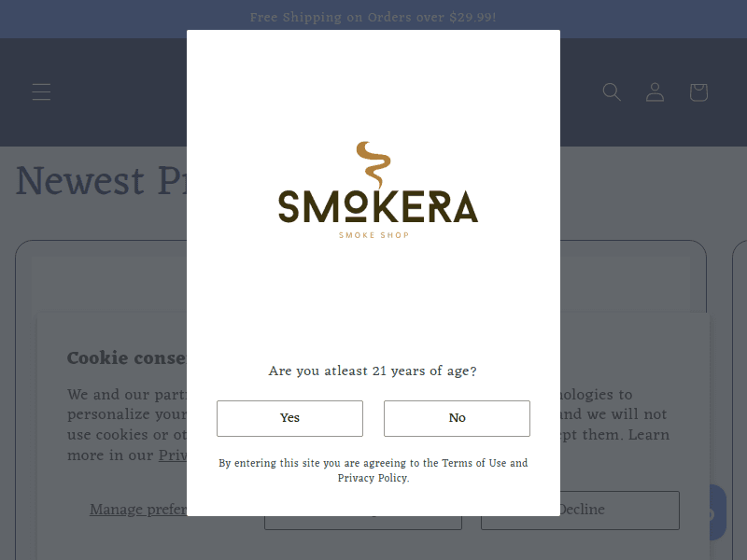Decline the cookie consent
This screenshot has height=560, width=747.
pyautogui.click(x=580, y=510)
